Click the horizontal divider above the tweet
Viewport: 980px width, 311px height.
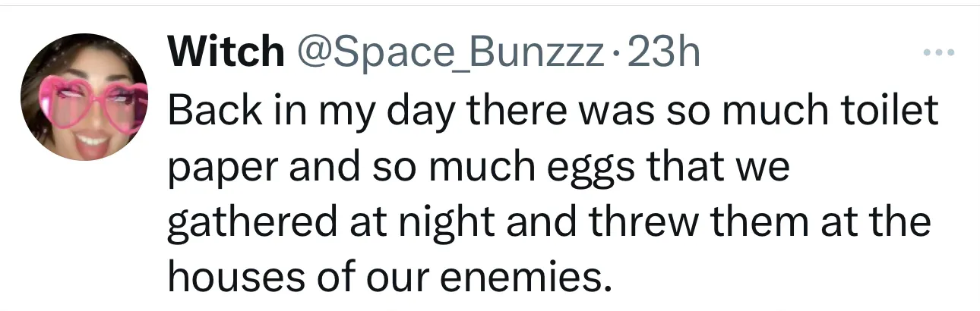[x=490, y=5]
